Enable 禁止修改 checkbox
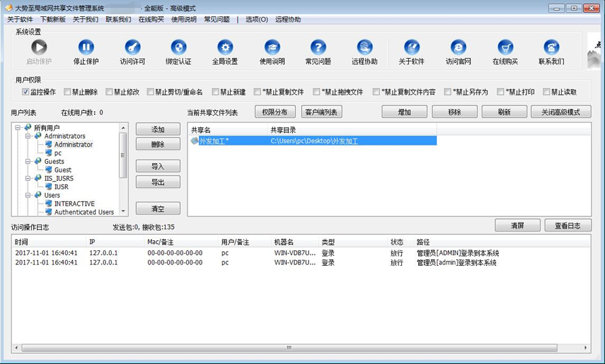Screen dimensions: 605x364 (x=109, y=92)
